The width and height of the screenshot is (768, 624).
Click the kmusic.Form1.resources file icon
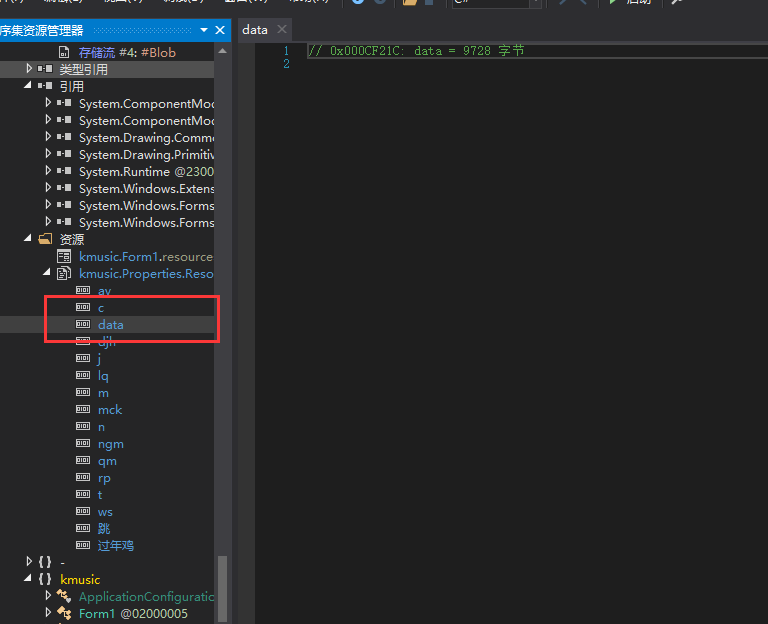[64, 256]
